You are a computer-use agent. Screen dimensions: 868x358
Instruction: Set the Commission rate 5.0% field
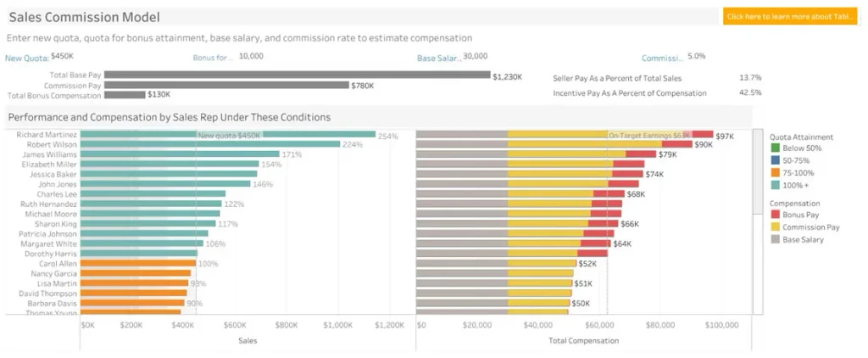click(697, 57)
